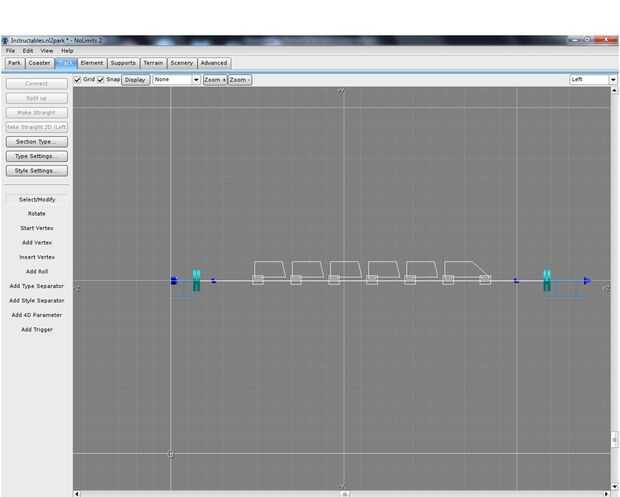Click the Split up button
This screenshot has height=497, width=620.
click(x=37, y=98)
